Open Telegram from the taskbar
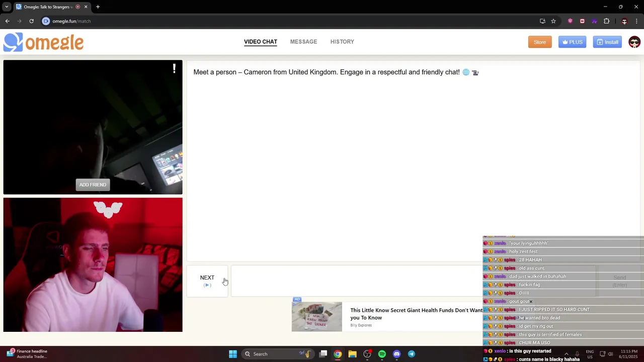The image size is (644, 362). 411,354
